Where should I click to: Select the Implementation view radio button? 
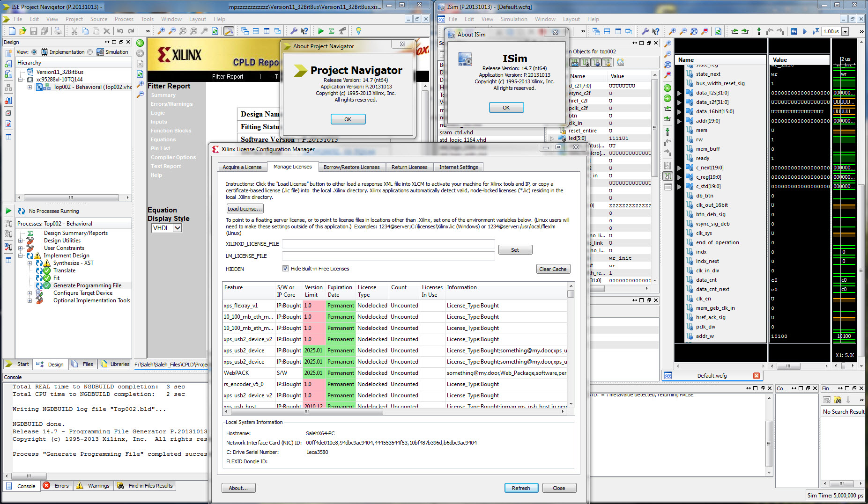[x=34, y=52]
